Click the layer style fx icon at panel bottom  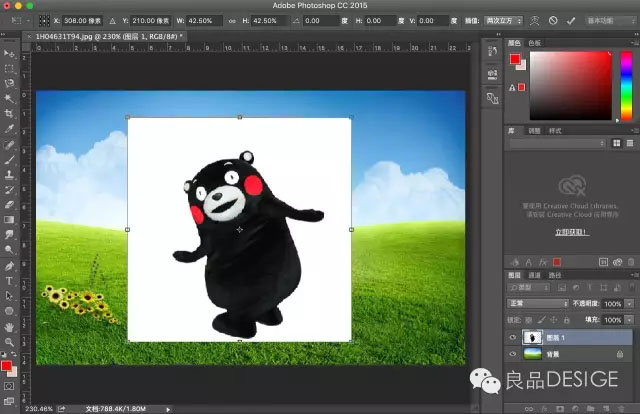pyautogui.click(x=544, y=408)
